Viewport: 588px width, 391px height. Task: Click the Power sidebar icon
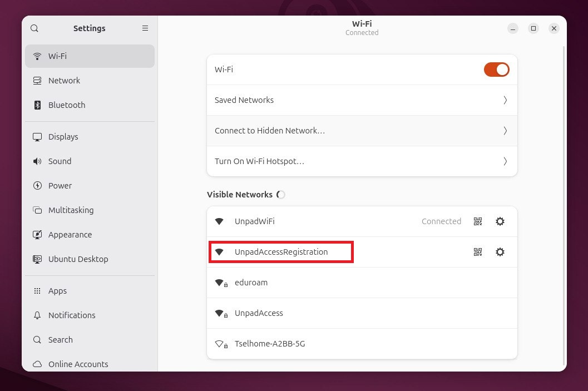click(x=37, y=186)
